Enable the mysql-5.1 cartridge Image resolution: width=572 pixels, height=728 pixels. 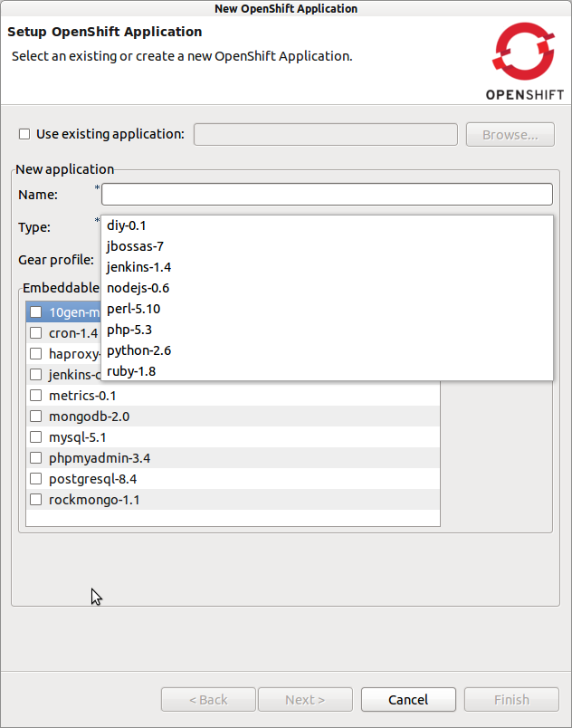(36, 437)
